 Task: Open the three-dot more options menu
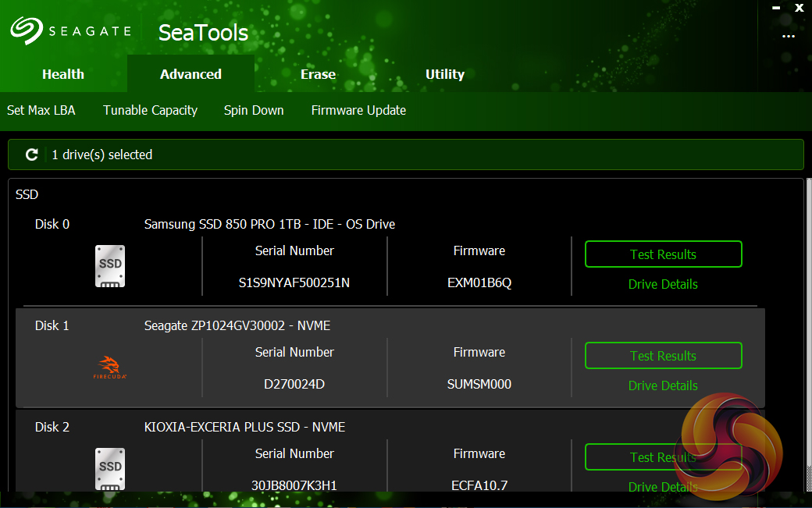pyautogui.click(x=789, y=36)
